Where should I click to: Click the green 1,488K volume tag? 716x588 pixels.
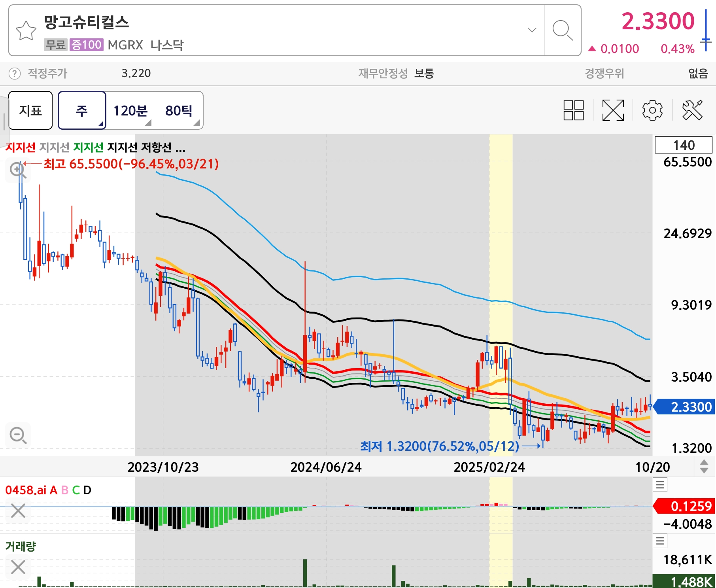[684, 581]
